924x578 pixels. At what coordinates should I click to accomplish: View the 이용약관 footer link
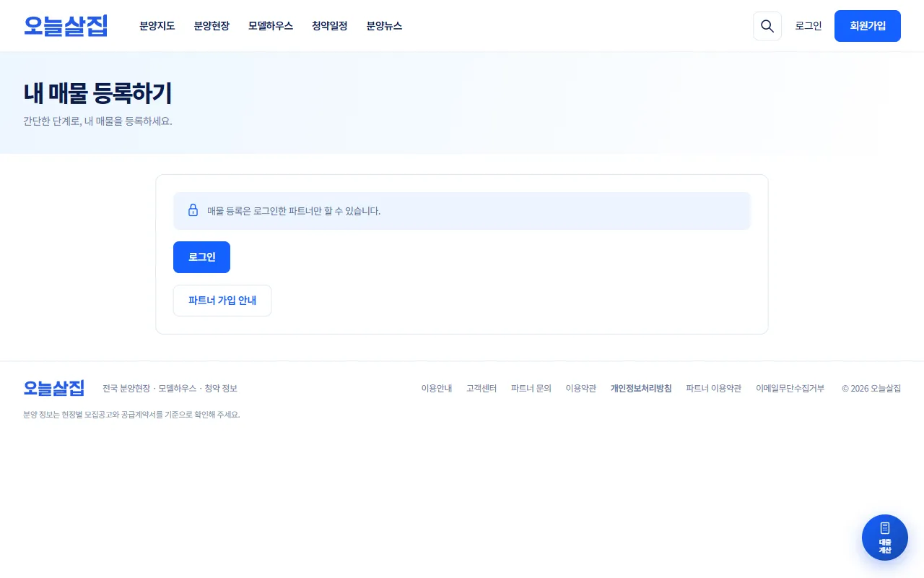(x=581, y=389)
